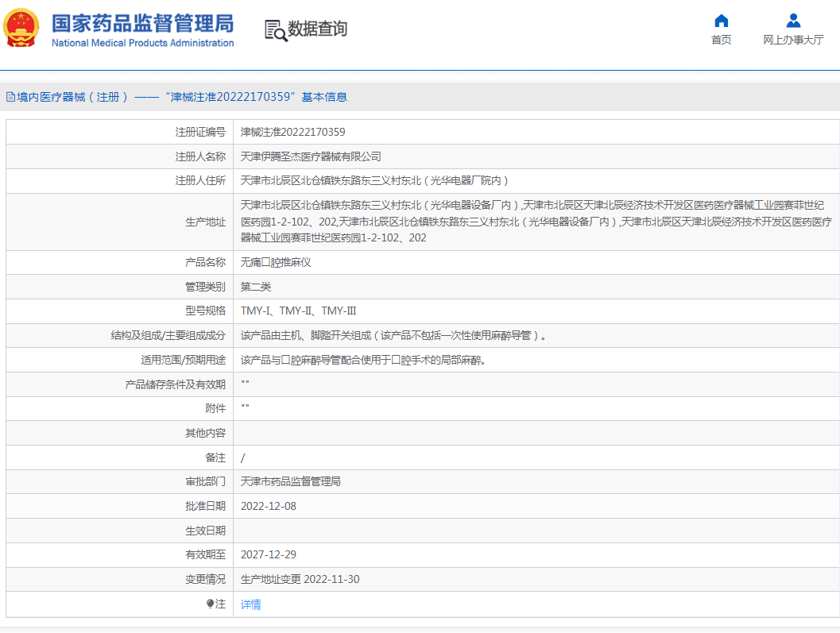Select the 天津市药品监督管理局 approval department value
The height and width of the screenshot is (633, 840).
tap(290, 482)
